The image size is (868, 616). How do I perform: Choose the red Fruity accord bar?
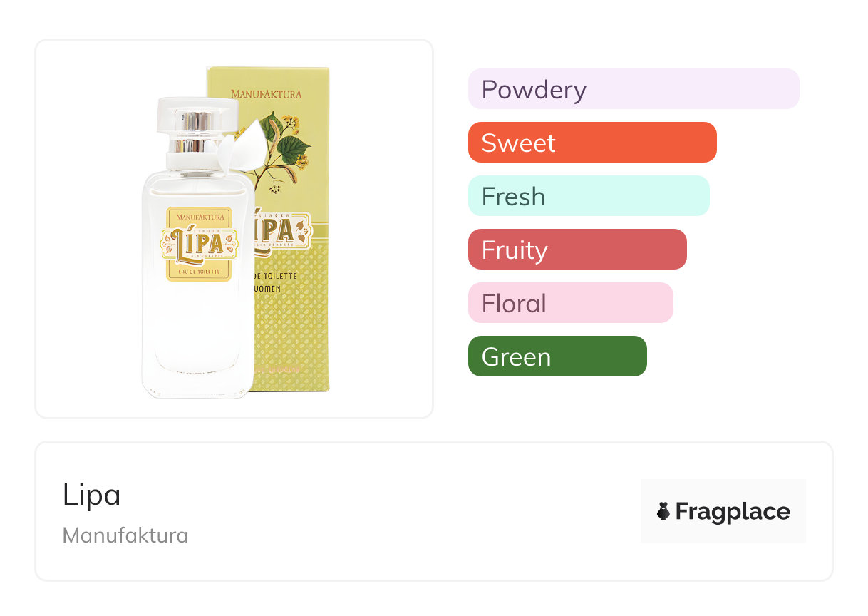[577, 250]
